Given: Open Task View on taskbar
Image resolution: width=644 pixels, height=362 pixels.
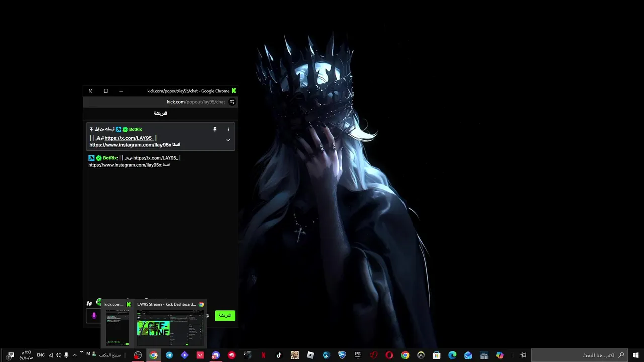Looking at the screenshot, I should click(x=523, y=355).
